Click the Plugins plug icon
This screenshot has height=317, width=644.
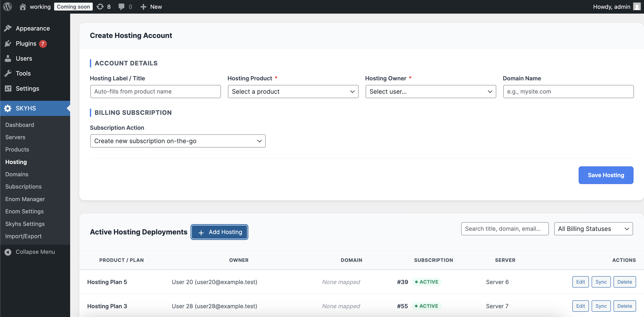(8, 43)
